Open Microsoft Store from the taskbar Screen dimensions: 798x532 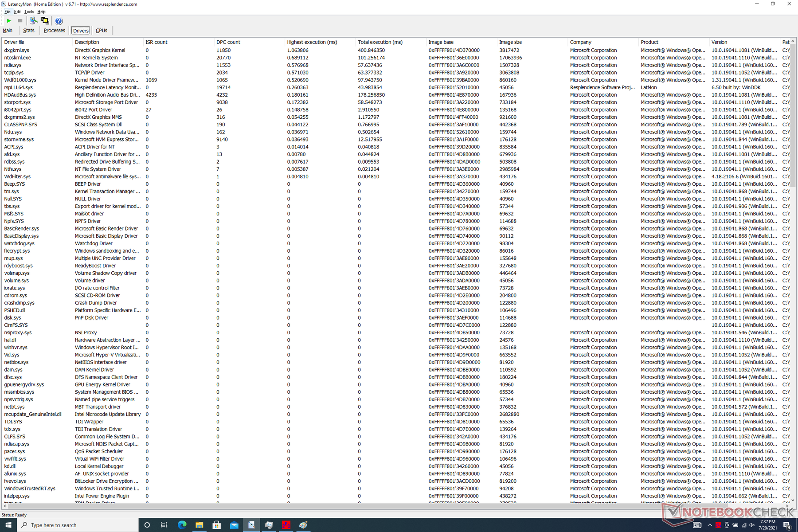coord(216,525)
